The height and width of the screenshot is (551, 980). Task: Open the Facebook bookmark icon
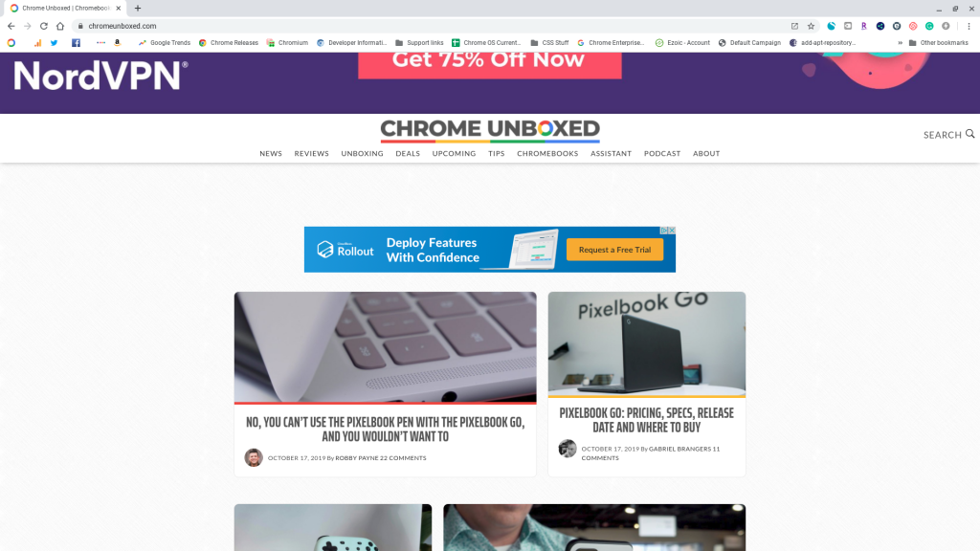coord(76,43)
